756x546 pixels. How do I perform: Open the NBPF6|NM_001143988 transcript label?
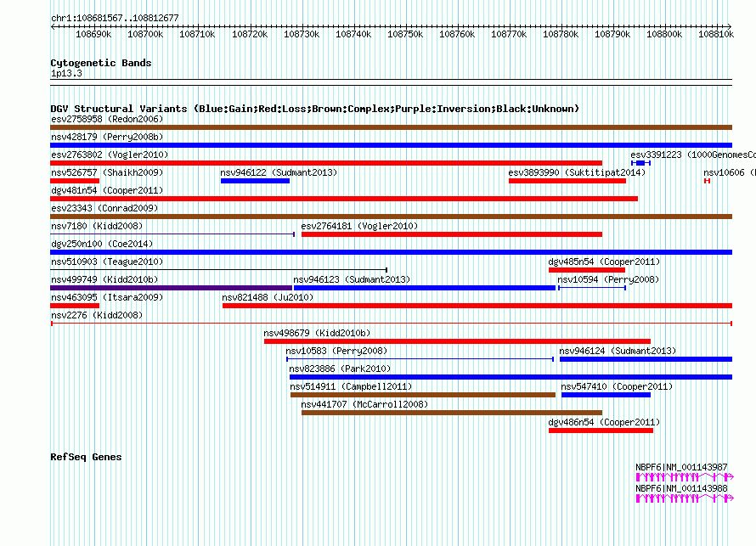[x=681, y=488]
